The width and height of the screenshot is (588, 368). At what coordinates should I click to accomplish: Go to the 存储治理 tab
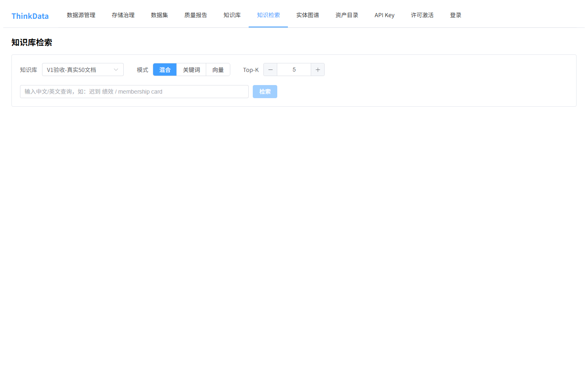click(123, 15)
